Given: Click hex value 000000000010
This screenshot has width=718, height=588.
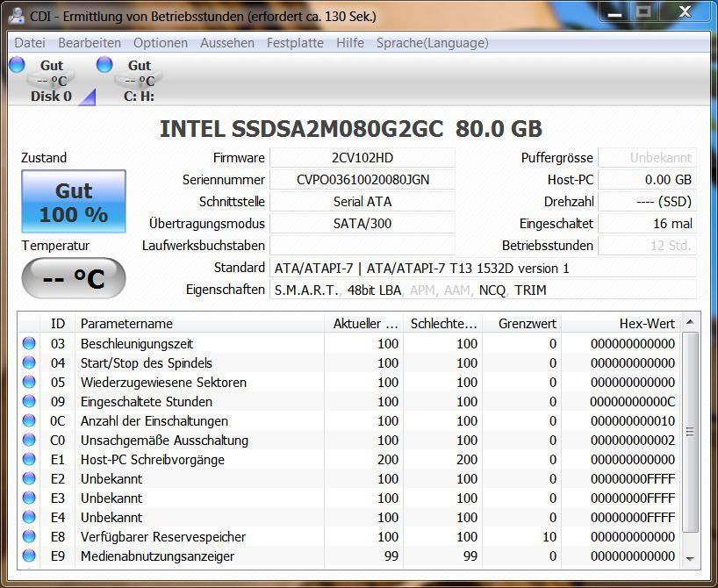Looking at the screenshot, I should [632, 421].
